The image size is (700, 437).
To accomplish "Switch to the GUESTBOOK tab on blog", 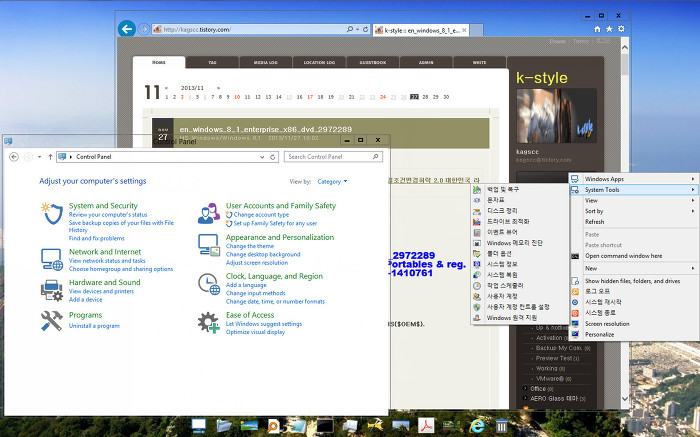I will (x=373, y=62).
